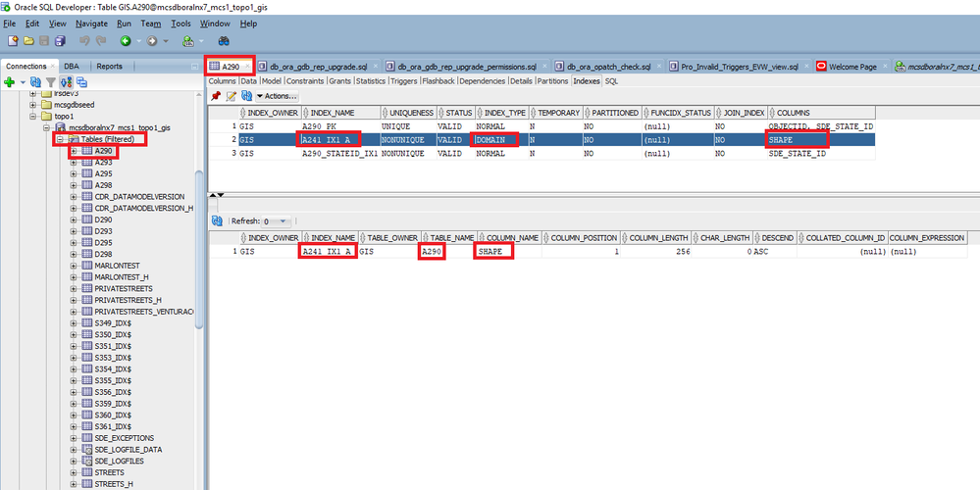The image size is (980, 490).
Task: Refresh the Connections tree
Action: click(35, 82)
